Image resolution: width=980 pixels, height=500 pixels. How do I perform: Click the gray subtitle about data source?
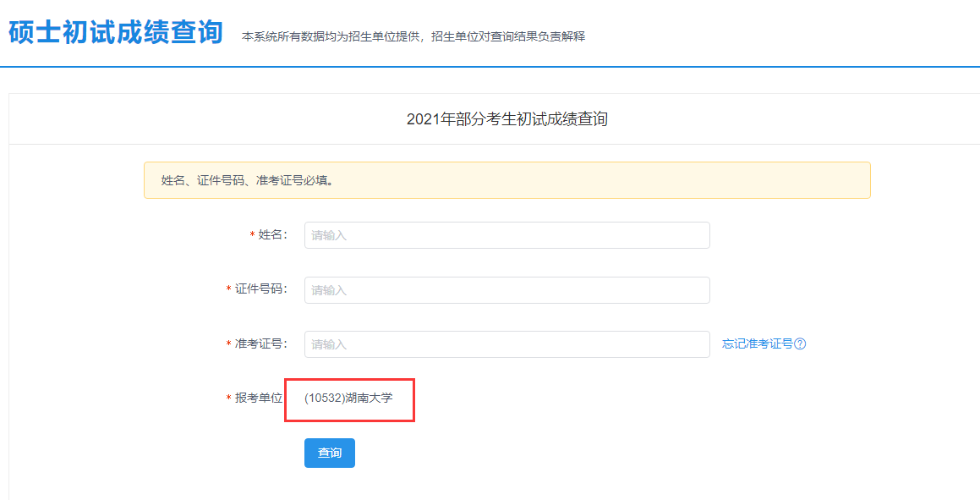[413, 36]
